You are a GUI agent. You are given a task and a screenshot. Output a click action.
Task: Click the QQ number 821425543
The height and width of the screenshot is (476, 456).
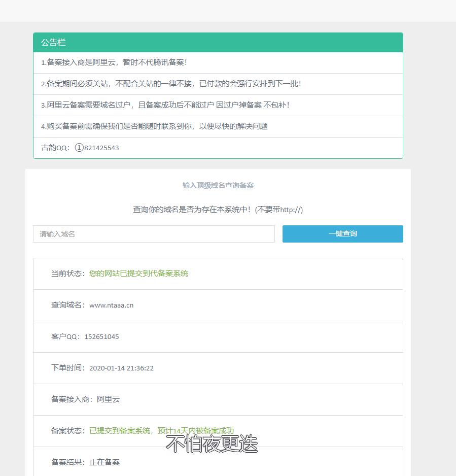pyautogui.click(x=101, y=148)
